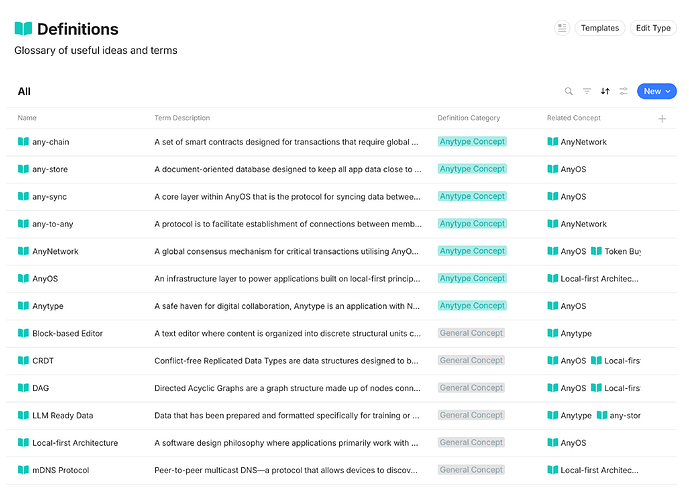Viewport: 689px width, 489px height.
Task: Select the General Concept tag for CRDT
Action: pyautogui.click(x=471, y=360)
